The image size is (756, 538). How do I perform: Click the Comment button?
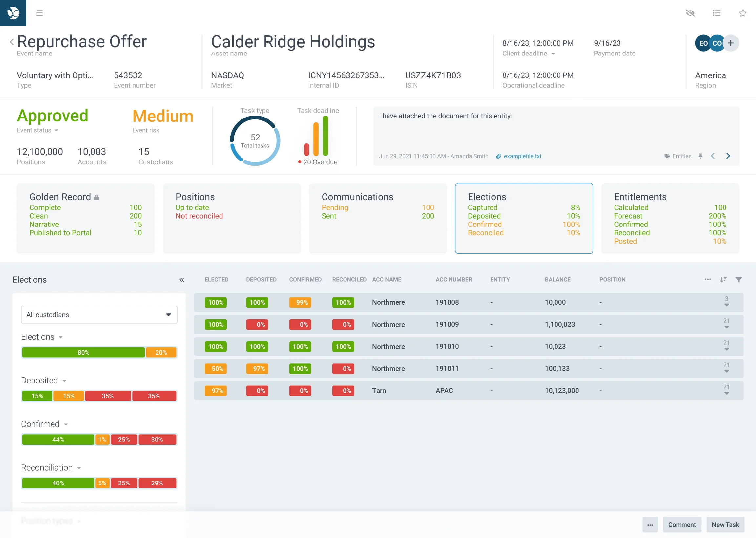pos(682,525)
